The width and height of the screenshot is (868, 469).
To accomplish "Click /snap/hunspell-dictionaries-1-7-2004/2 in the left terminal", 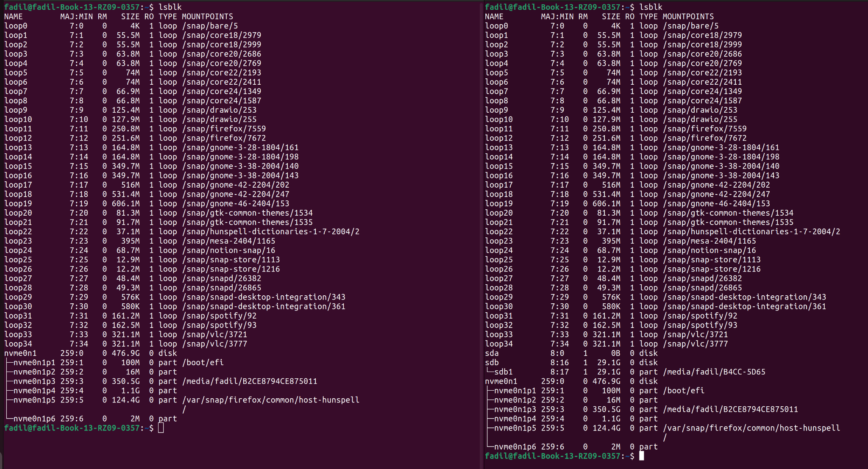I will [x=271, y=232].
